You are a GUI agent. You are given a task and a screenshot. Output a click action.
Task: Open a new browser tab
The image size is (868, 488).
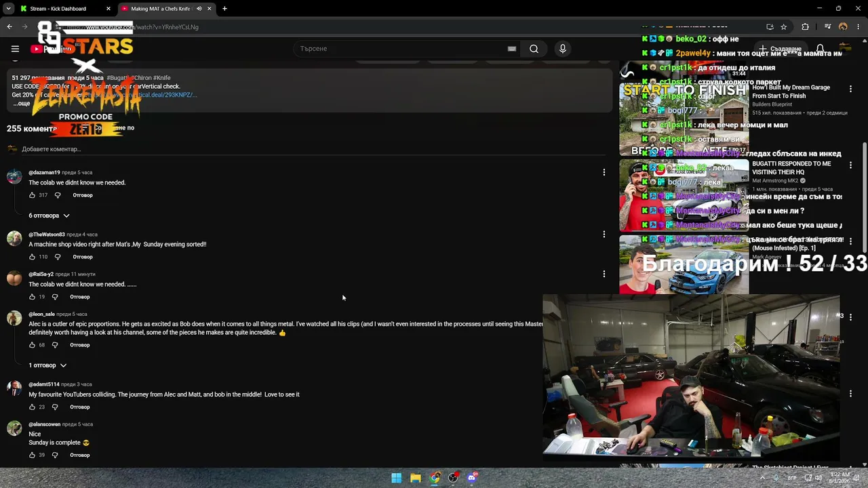click(x=224, y=9)
